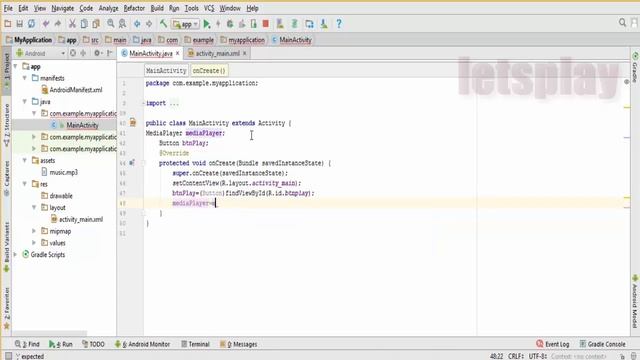Screen dimensions: 640x360
Task: Cut selection using the scissors icon
Action: click(x=72, y=24)
